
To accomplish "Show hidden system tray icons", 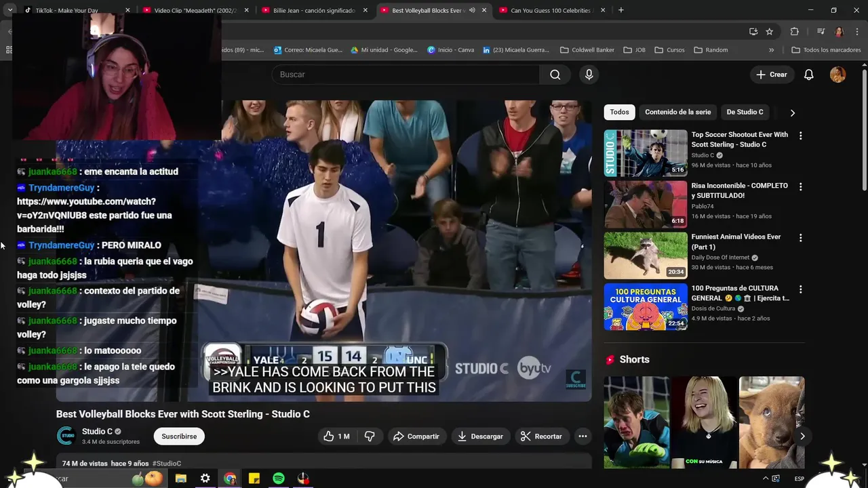I will click(766, 479).
